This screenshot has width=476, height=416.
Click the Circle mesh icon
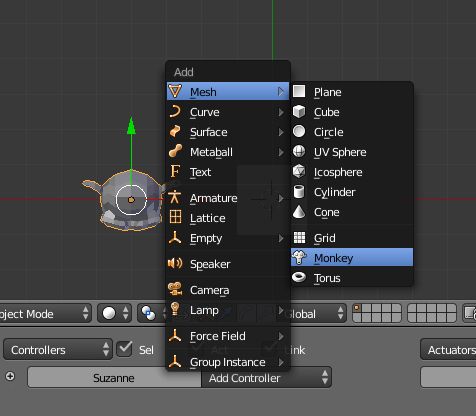pos(299,131)
